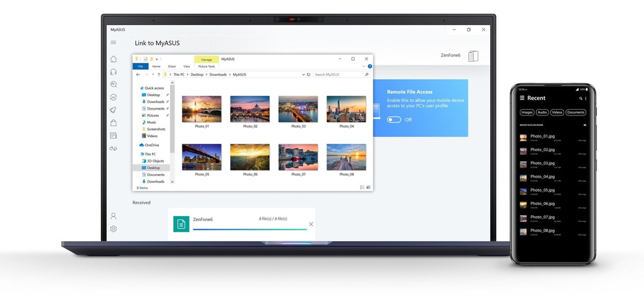Image resolution: width=644 pixels, height=296 pixels.
Task: Click the magnifier in Explorer search box
Action: tap(367, 74)
